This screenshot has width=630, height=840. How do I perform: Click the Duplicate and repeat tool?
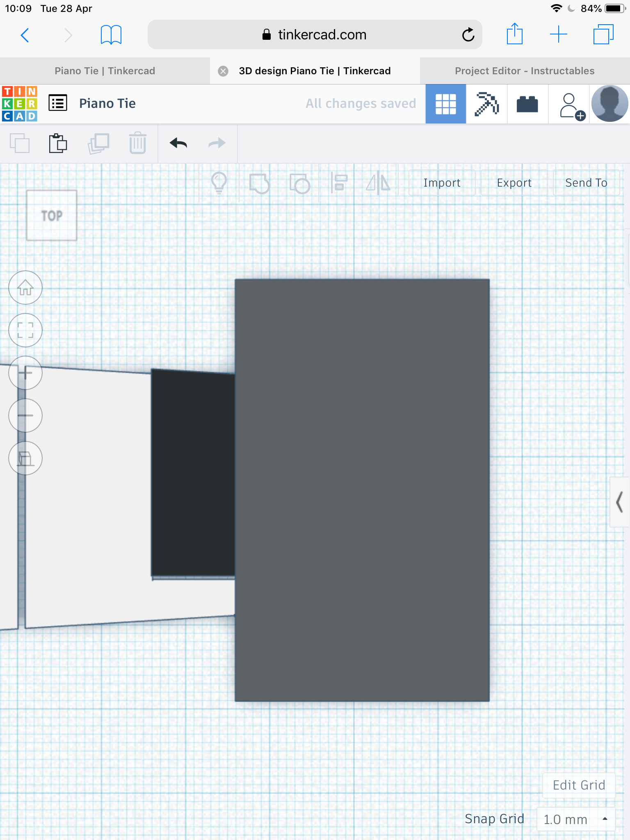pos(98,143)
